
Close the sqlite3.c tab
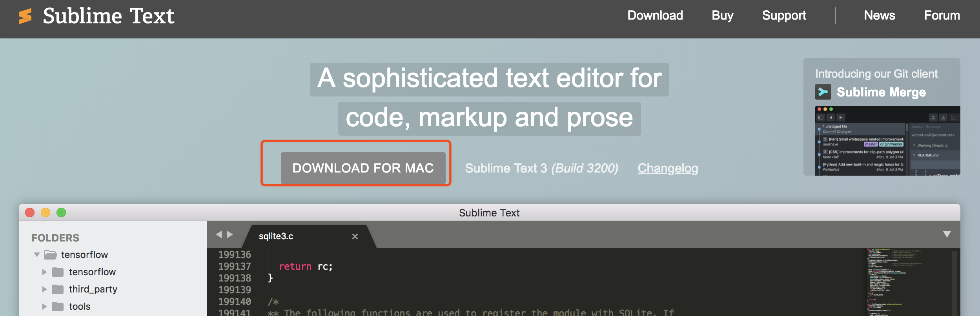[x=355, y=236]
